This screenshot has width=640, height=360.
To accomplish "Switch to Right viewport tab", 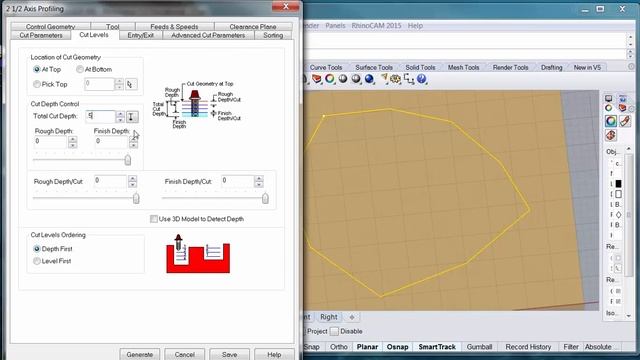I will (329, 317).
